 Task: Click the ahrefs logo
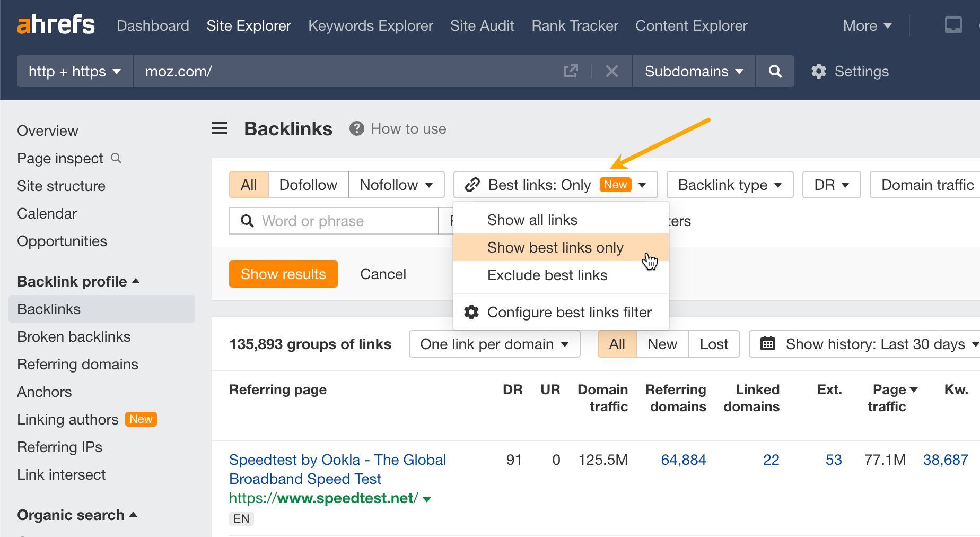56,25
